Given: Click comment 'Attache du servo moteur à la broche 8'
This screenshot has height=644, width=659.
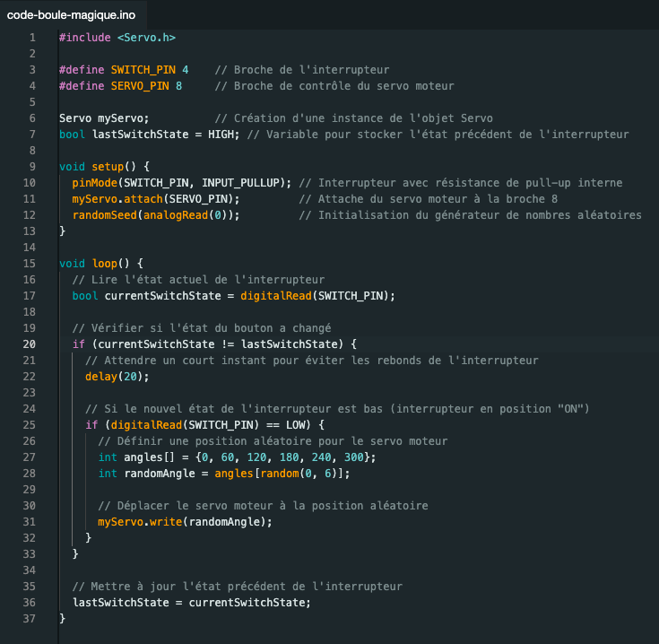Looking at the screenshot, I should pos(429,199).
